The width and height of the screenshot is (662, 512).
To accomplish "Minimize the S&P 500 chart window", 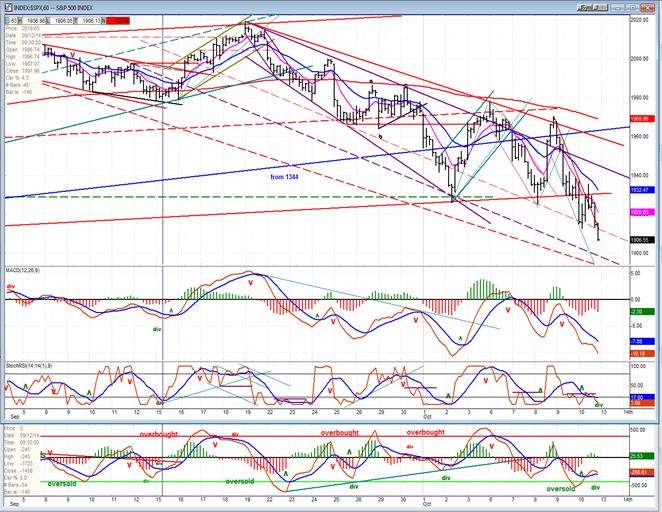I will pyautogui.click(x=617, y=8).
